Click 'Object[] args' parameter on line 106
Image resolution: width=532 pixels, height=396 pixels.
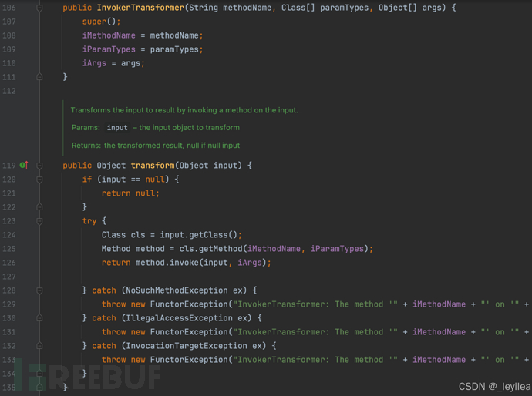tap(412, 8)
